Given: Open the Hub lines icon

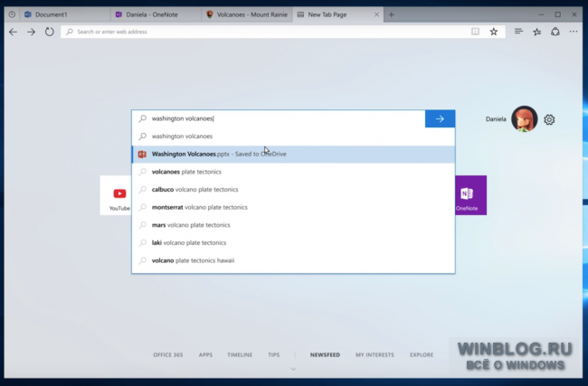Looking at the screenshot, I should [518, 32].
